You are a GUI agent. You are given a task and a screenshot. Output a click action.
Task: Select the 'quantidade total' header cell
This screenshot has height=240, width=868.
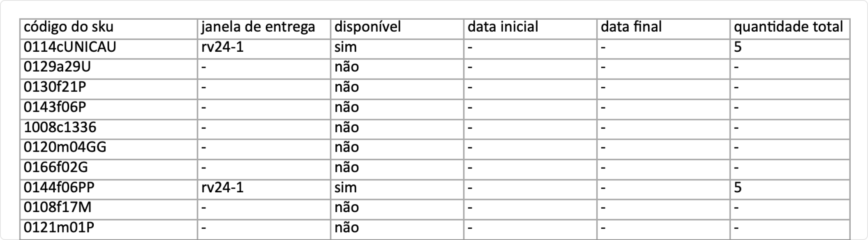click(x=788, y=28)
